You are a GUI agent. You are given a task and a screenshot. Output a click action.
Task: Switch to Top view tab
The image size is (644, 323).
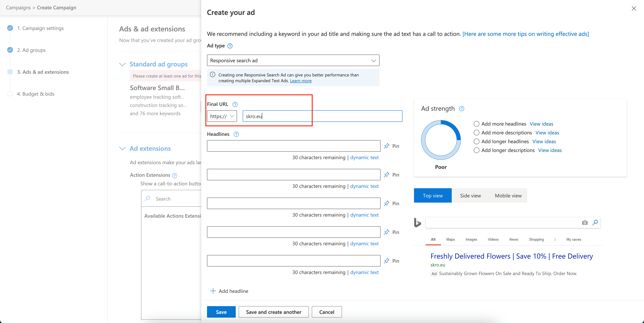[x=433, y=195]
